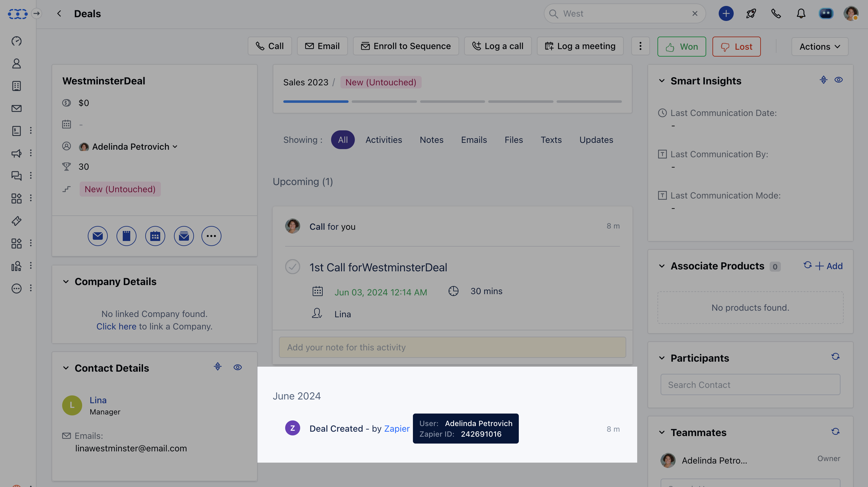The width and height of the screenshot is (868, 487).
Task: Compose an email via the circled envelope quick action
Action: tap(98, 236)
